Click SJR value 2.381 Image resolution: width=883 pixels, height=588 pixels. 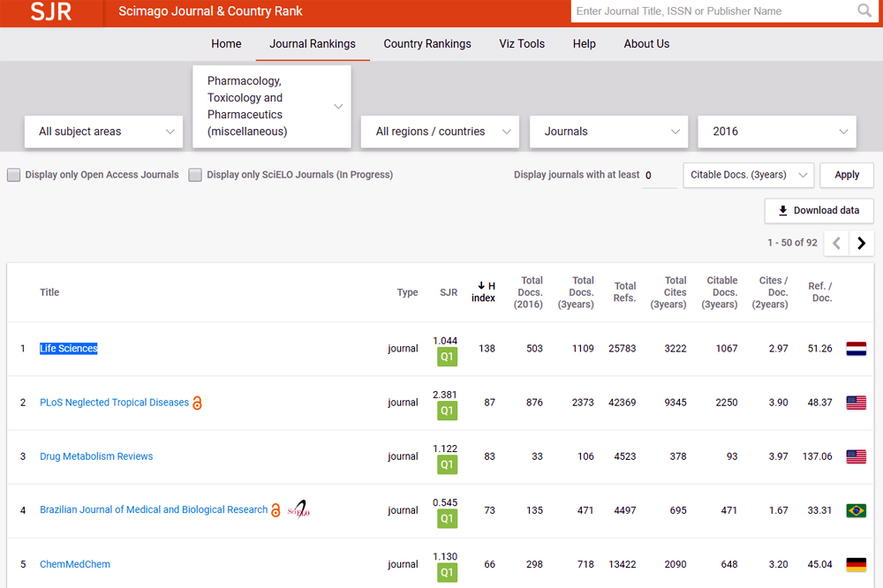coord(445,395)
